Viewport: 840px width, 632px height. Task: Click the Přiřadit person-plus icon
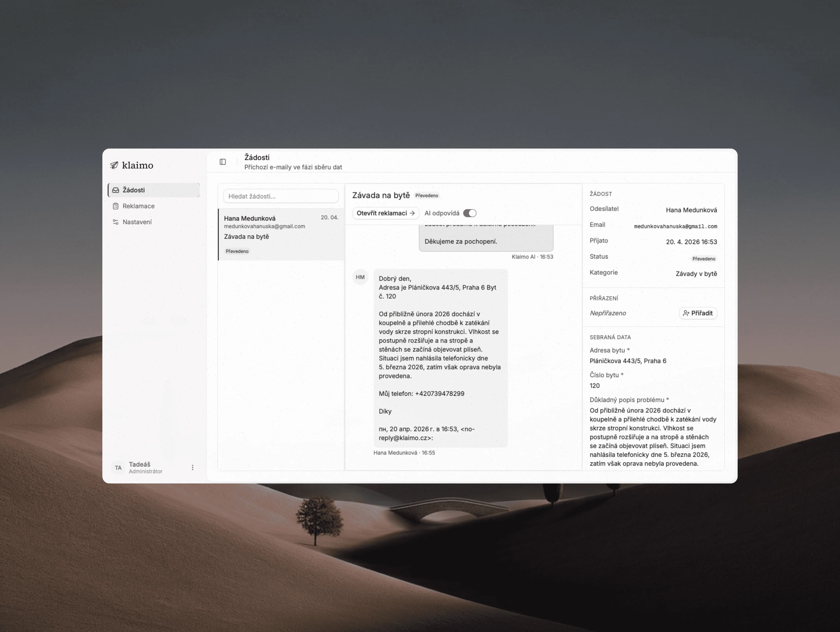click(x=686, y=313)
